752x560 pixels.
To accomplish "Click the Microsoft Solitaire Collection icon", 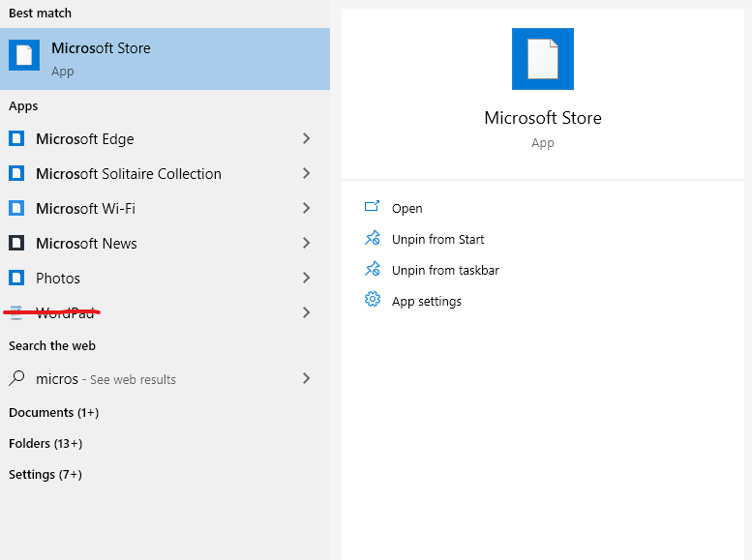I will point(16,173).
